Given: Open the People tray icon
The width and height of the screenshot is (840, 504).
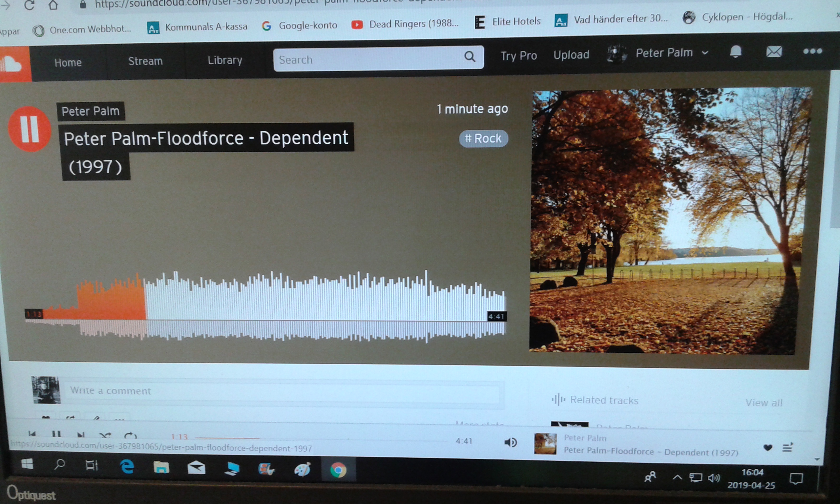Looking at the screenshot, I should click(650, 477).
